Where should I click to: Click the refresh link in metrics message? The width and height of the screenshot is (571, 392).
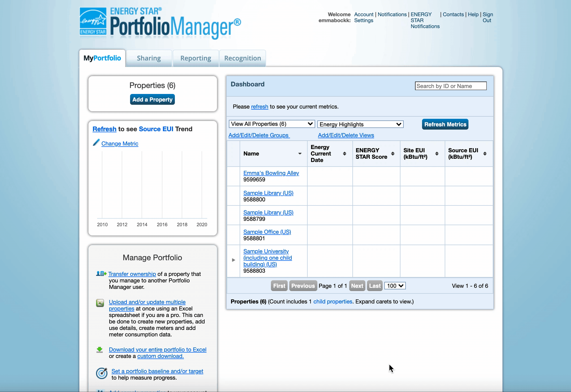[260, 107]
